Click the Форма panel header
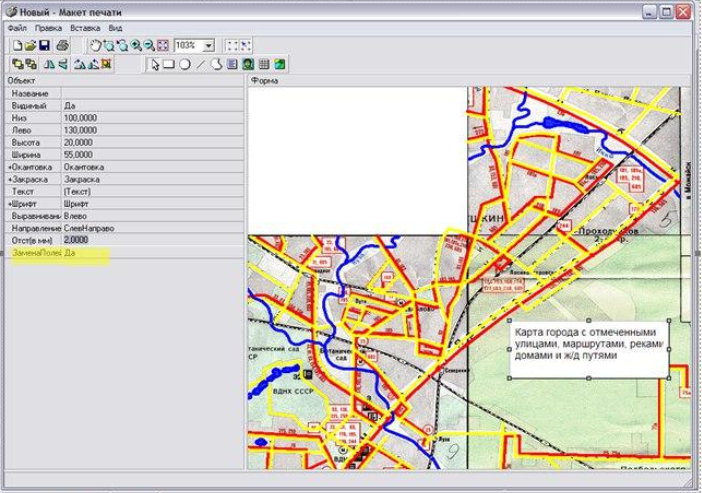 (x=468, y=81)
